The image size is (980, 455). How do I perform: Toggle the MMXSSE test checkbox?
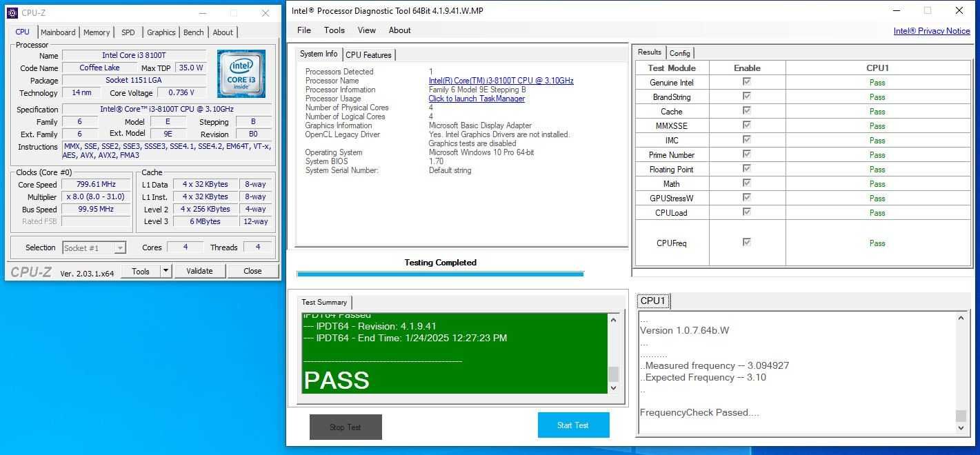tap(746, 125)
